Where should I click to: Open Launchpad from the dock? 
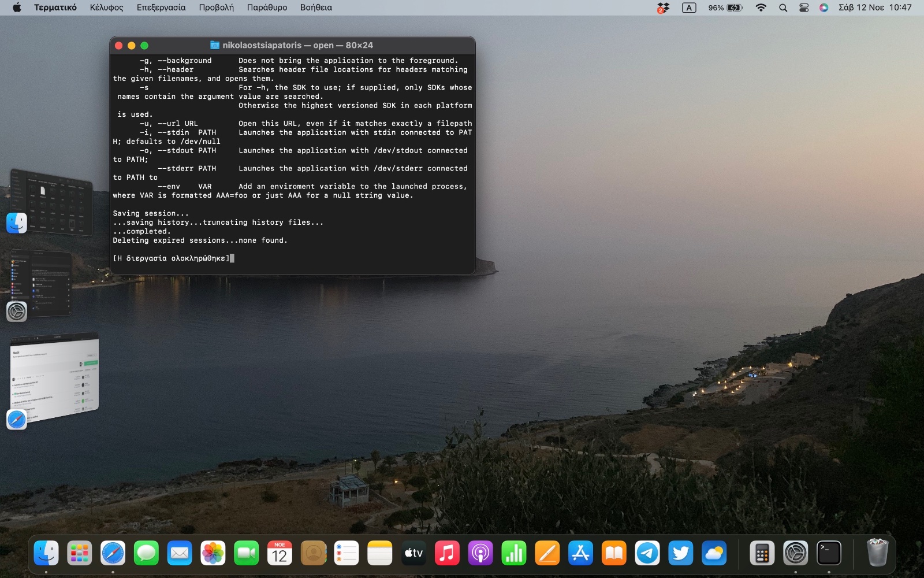(x=80, y=554)
